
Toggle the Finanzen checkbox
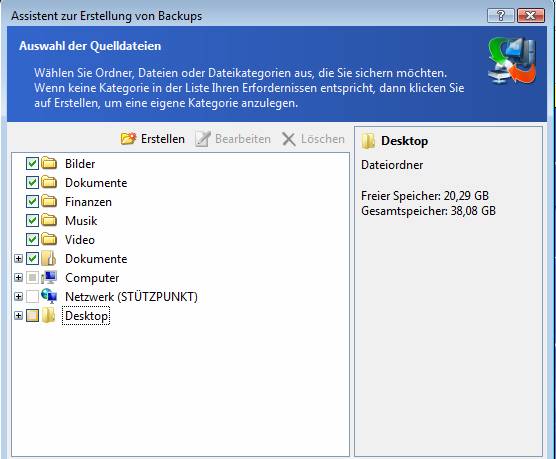pyautogui.click(x=32, y=201)
